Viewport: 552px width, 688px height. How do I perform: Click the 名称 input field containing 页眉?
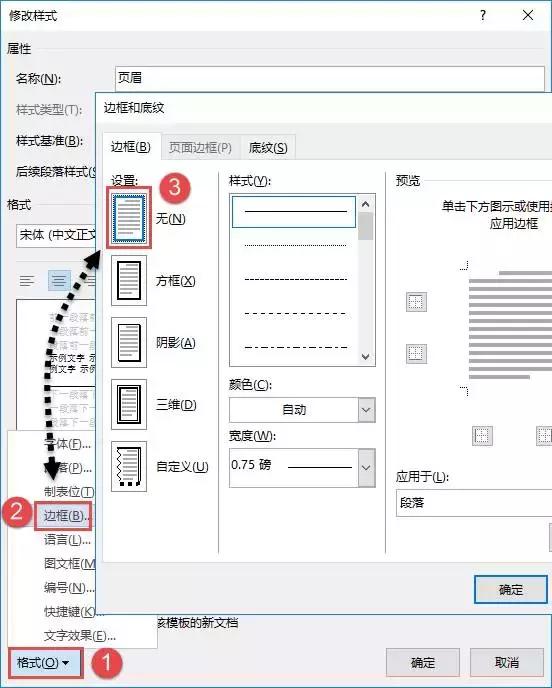tap(330, 78)
